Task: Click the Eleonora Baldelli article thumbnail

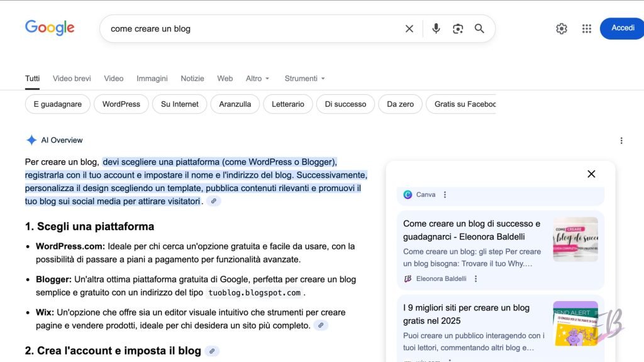Action: tap(575, 239)
